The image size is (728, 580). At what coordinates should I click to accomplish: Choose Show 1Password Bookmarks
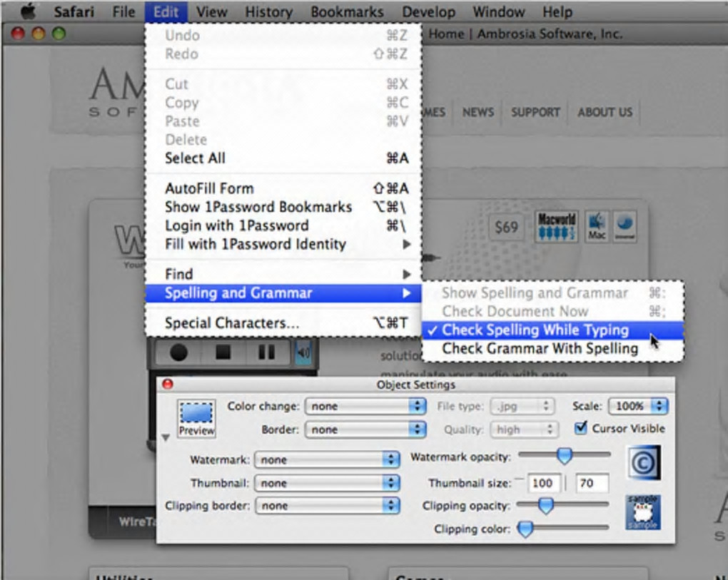[283, 207]
